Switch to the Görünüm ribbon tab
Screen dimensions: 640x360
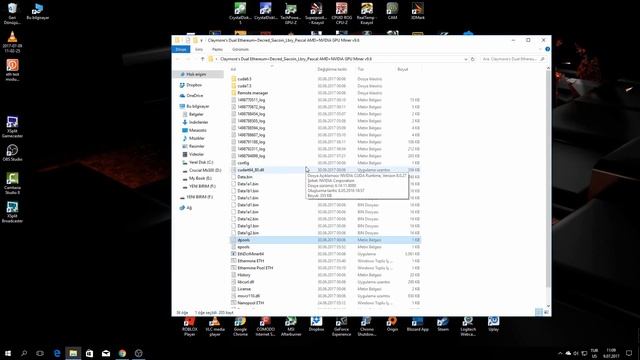[x=240, y=49]
